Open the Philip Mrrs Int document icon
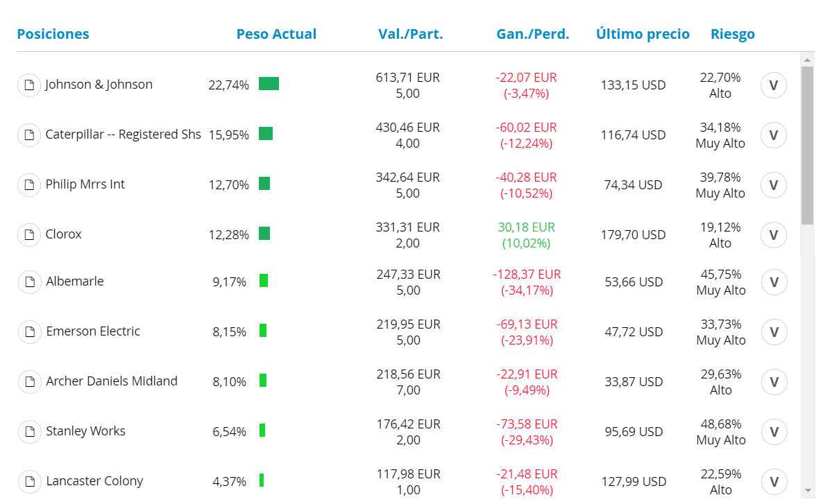This screenshot has height=504, width=832. coord(29,184)
